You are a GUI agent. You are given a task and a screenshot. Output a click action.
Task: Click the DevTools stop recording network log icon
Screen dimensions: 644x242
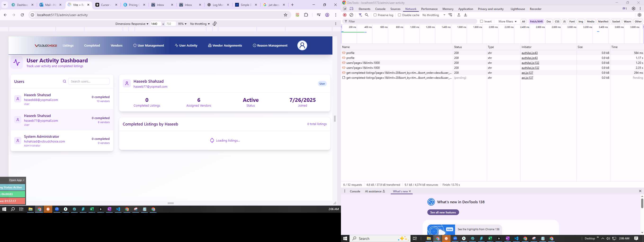345,15
